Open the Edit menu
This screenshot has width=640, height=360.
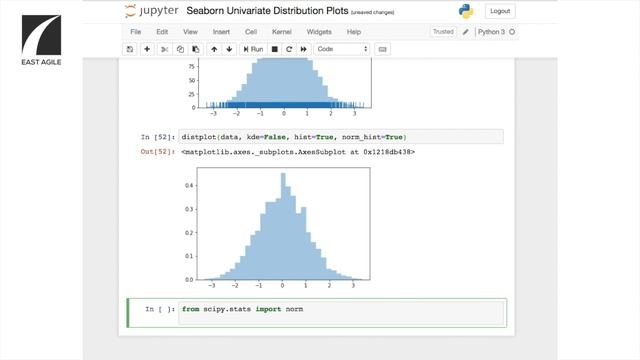162,32
